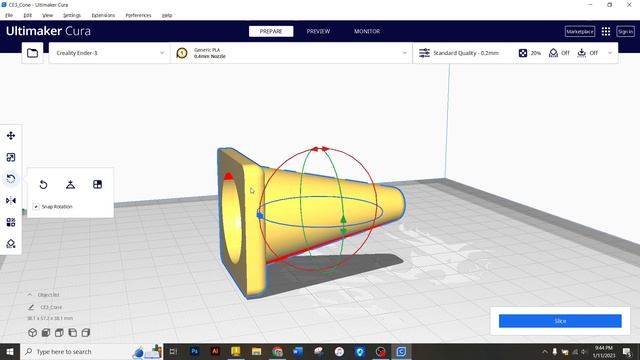Open File Explorer from the taskbar
The height and width of the screenshot is (360, 640).
pos(256,351)
